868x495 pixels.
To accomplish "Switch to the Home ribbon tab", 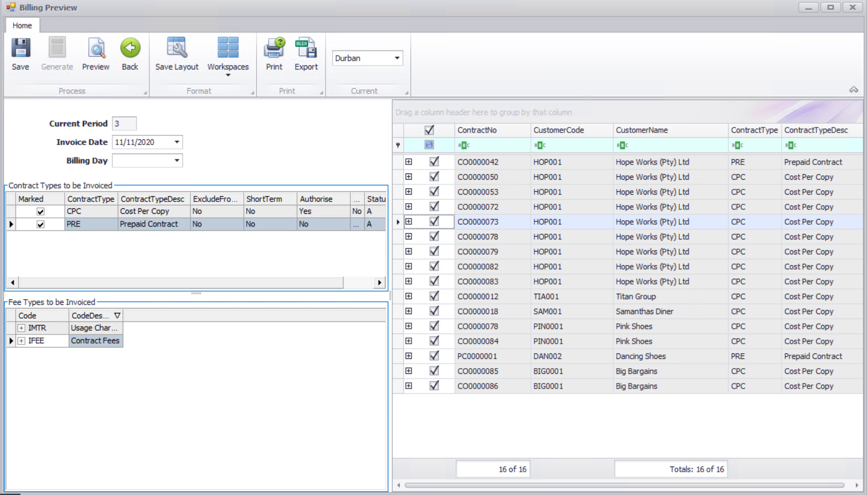I will point(22,26).
